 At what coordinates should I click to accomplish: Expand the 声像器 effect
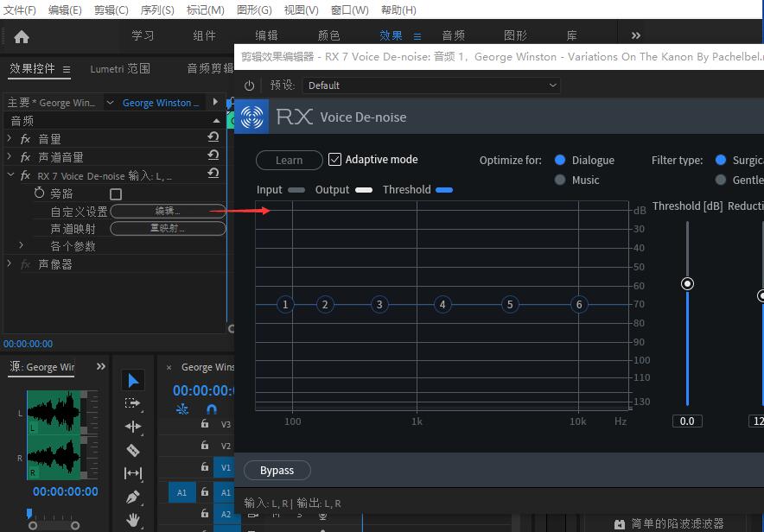click(x=10, y=263)
